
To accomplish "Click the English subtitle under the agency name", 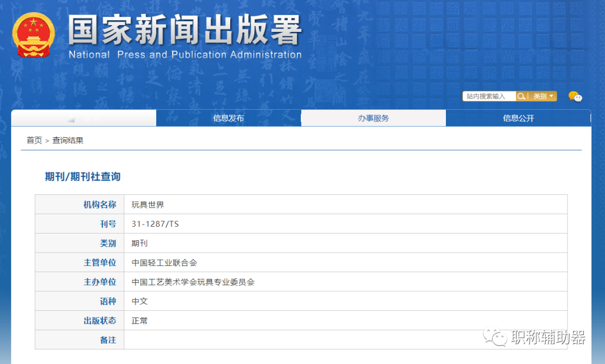I will pyautogui.click(x=184, y=55).
